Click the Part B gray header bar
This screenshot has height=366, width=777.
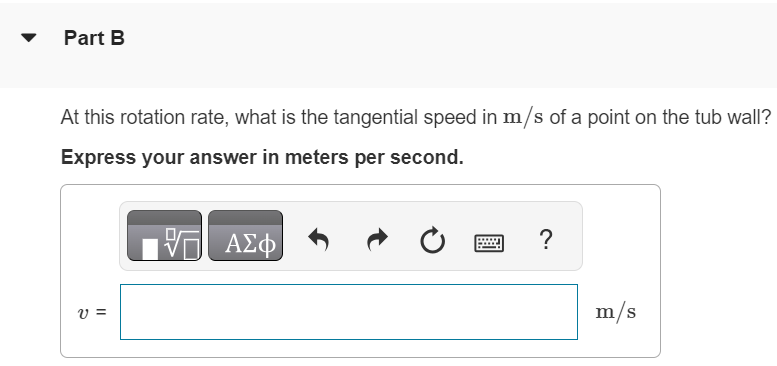click(388, 46)
